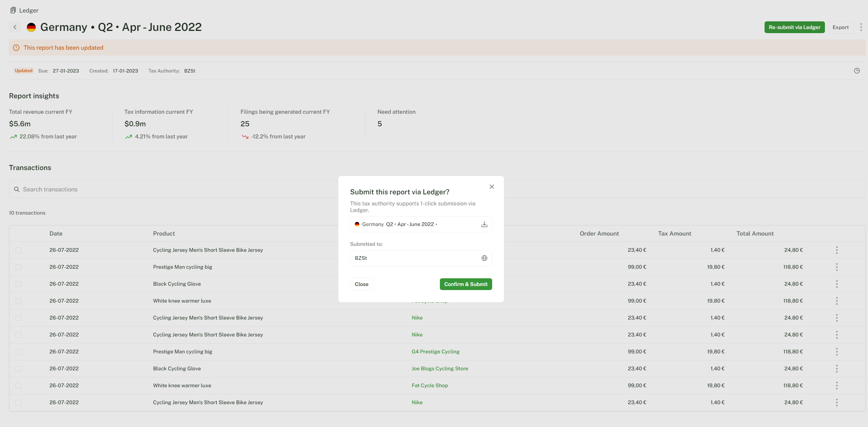Open Joe Blogs Cycling Store link
This screenshot has height=427, width=868.
[x=440, y=368]
